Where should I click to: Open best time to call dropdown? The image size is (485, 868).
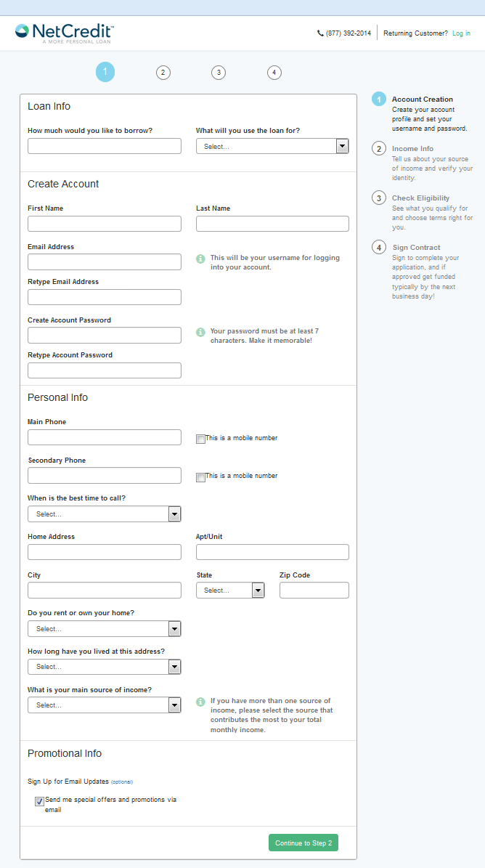105,514
